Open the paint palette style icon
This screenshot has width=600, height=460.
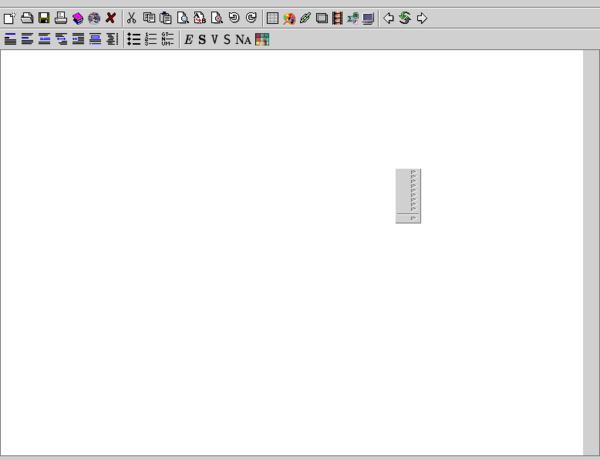[289, 18]
